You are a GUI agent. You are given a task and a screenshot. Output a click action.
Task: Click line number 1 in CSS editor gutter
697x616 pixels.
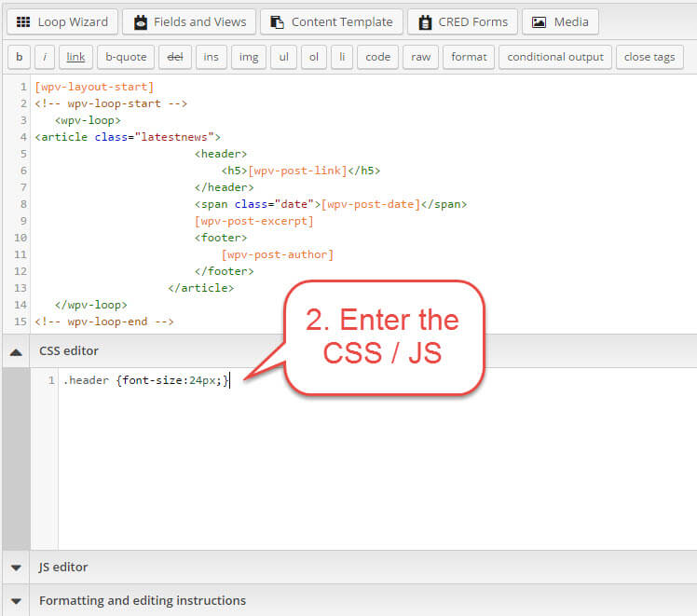(x=51, y=380)
